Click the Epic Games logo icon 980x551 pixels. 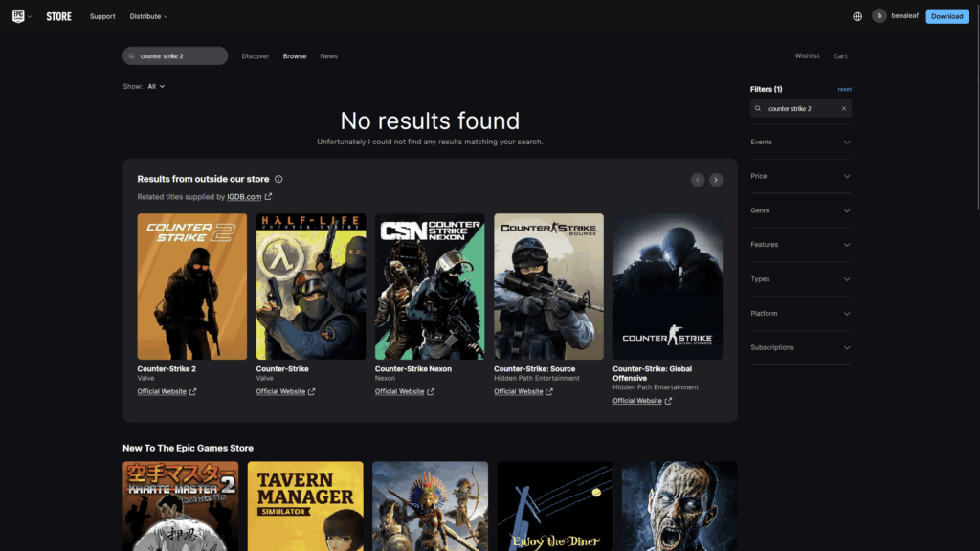pyautogui.click(x=18, y=16)
